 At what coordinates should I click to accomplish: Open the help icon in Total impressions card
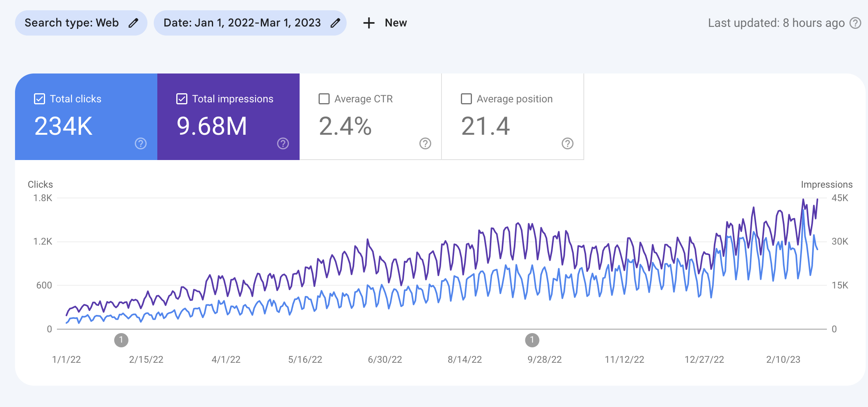(283, 143)
